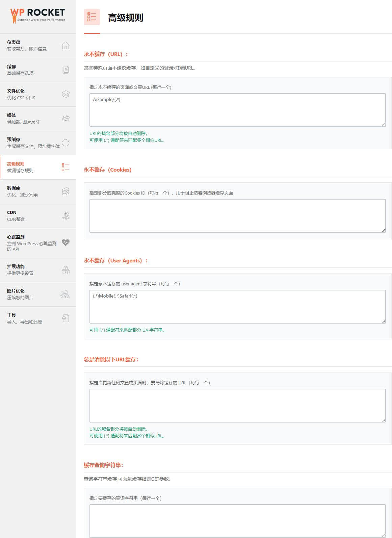This screenshot has width=392, height=538.
Task: Click the media image icon
Action: tap(66, 119)
